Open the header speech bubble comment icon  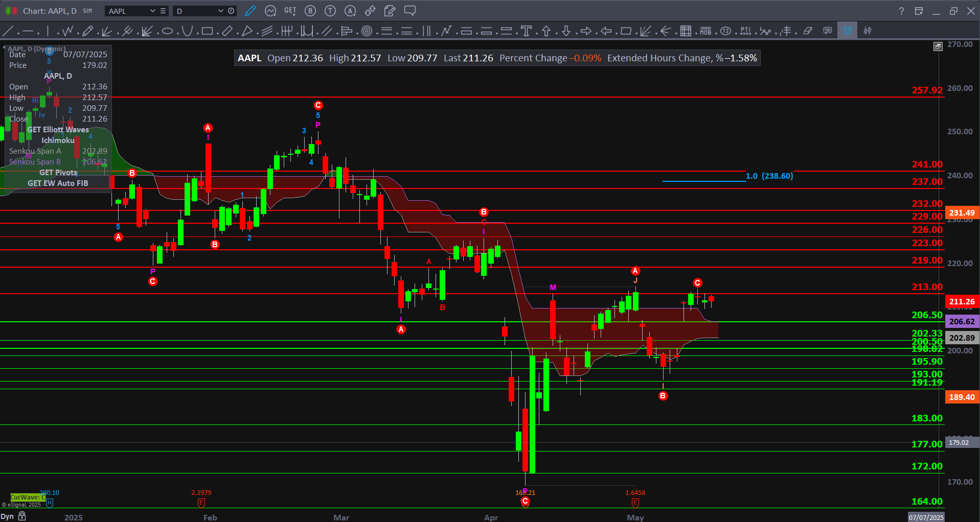pyautogui.click(x=409, y=11)
